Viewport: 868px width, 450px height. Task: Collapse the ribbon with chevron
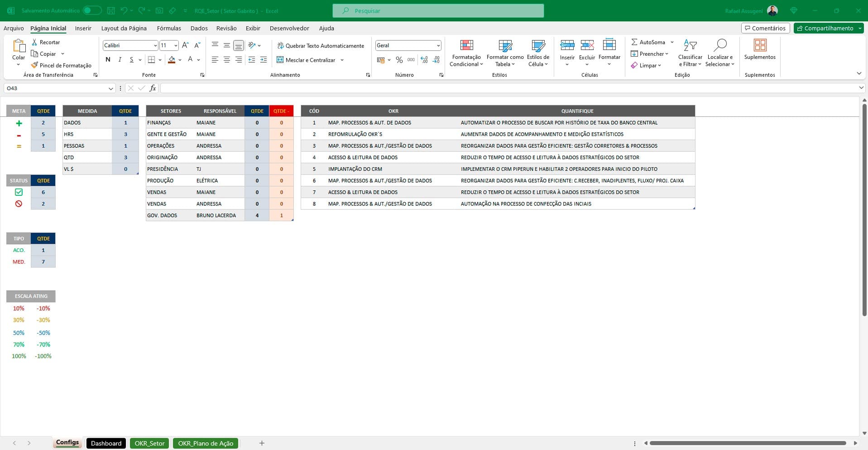[x=859, y=73]
